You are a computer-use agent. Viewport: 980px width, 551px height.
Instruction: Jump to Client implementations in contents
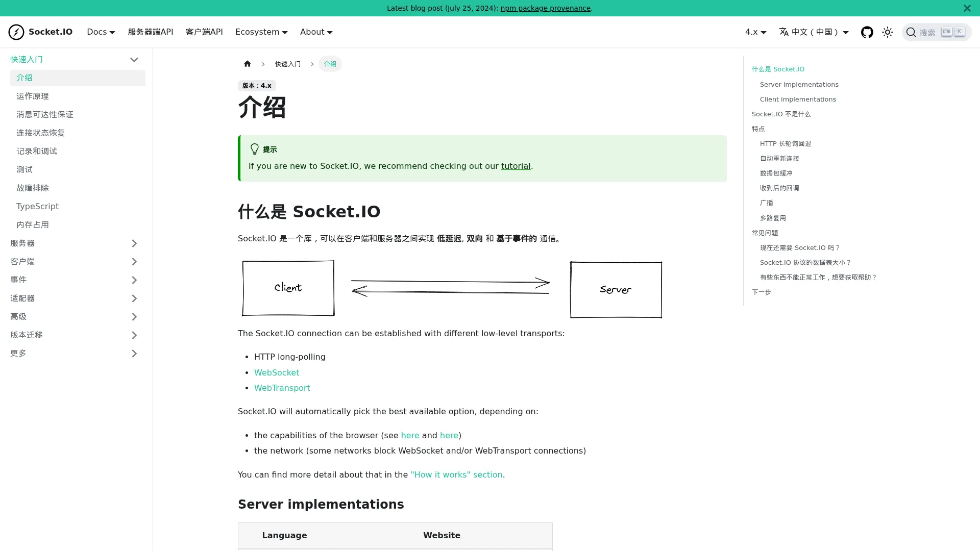pos(798,99)
